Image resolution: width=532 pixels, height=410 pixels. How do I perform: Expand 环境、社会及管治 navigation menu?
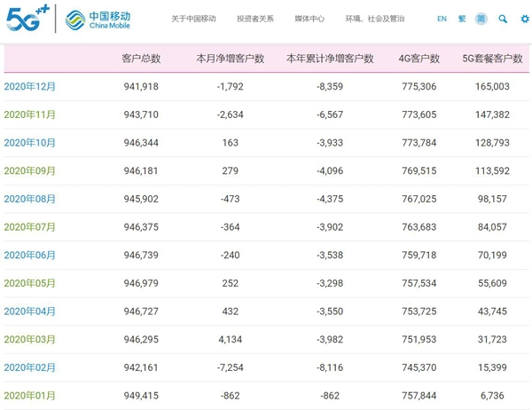pyautogui.click(x=375, y=19)
